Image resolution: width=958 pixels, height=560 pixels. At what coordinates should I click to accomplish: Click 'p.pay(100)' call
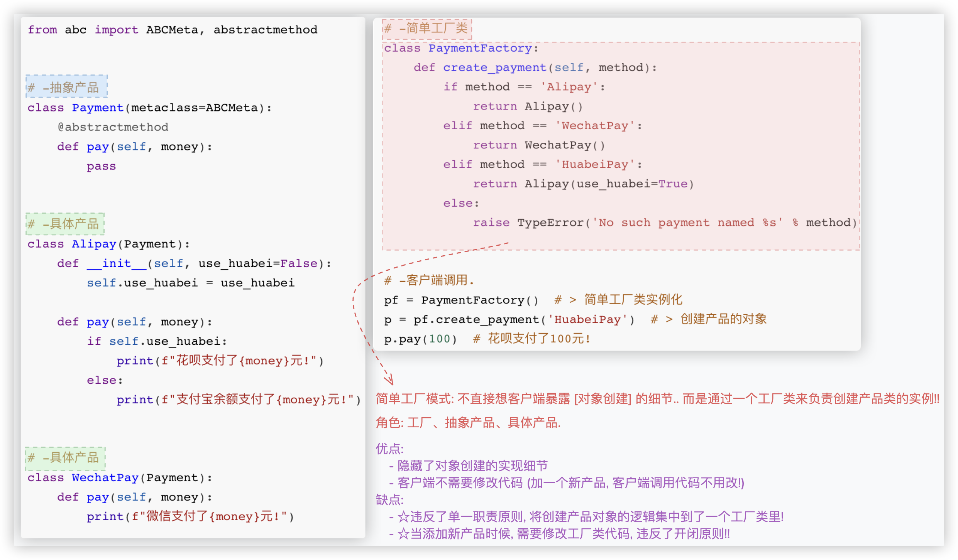(x=420, y=339)
